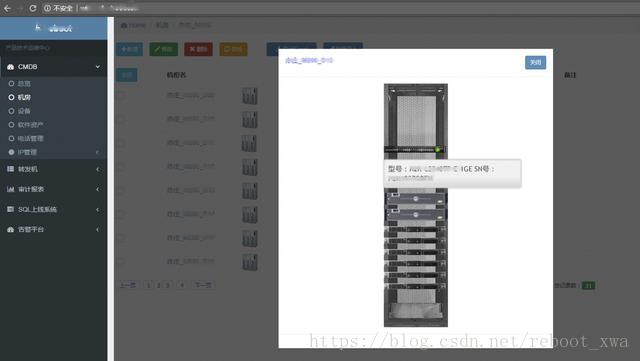The height and width of the screenshot is (361, 640).
Task: Open 总览 under CMDB
Action: click(24, 84)
